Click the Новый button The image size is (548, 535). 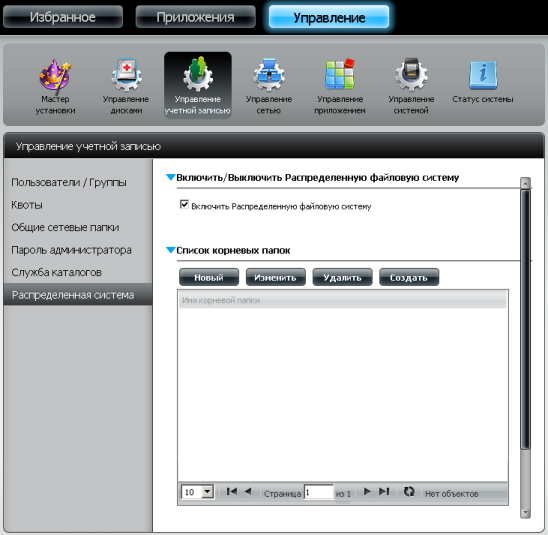[209, 277]
